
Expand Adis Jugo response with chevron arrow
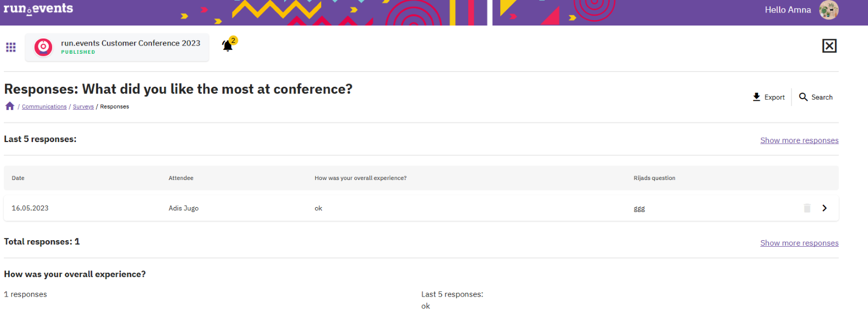pos(825,208)
